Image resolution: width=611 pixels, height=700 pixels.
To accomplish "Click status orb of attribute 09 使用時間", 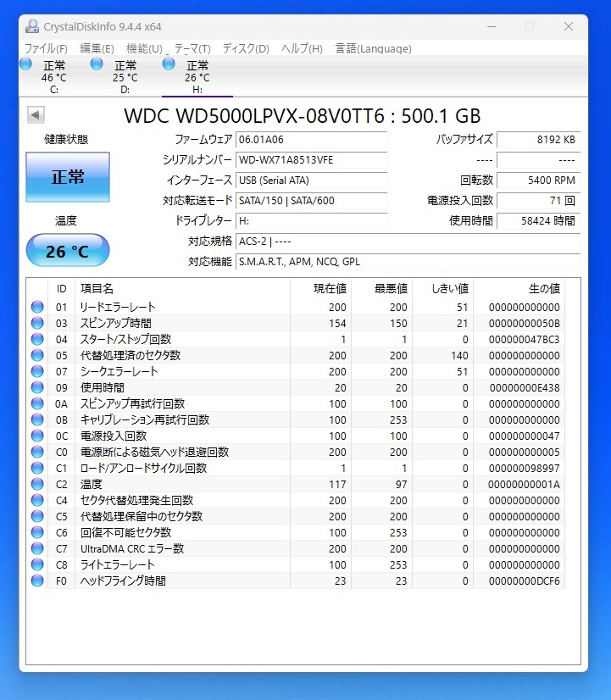I will coord(37,387).
